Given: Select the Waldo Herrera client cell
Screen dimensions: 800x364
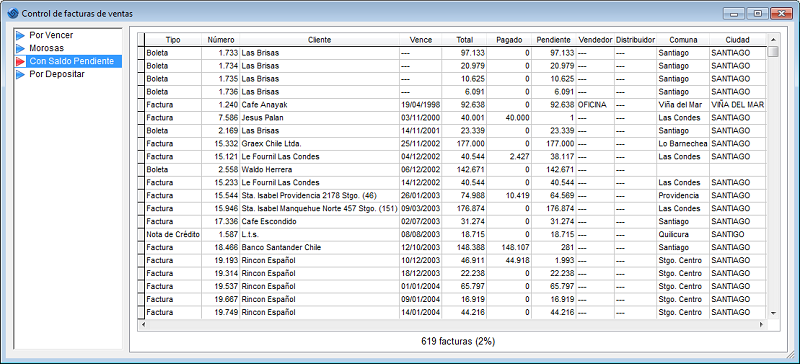Looking at the screenshot, I should coord(319,170).
